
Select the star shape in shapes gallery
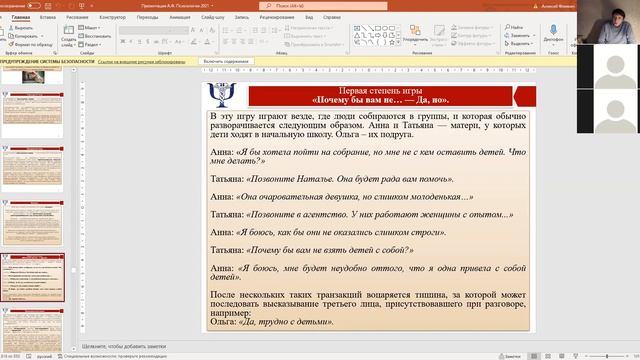click(392, 42)
